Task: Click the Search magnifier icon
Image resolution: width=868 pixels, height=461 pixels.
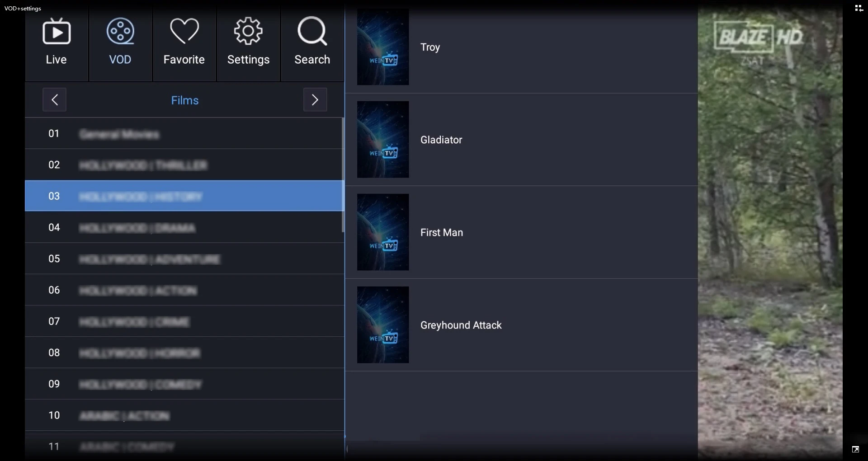Action: tap(312, 31)
